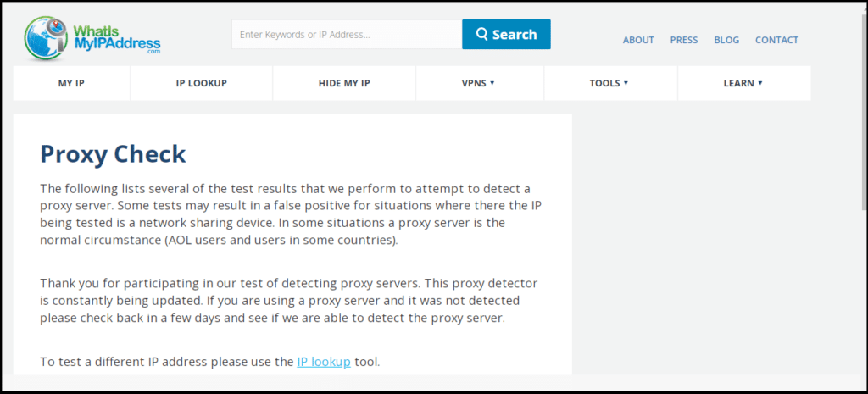This screenshot has width=868, height=394.
Task: Open the HIDE MY IP tab
Action: 344,83
